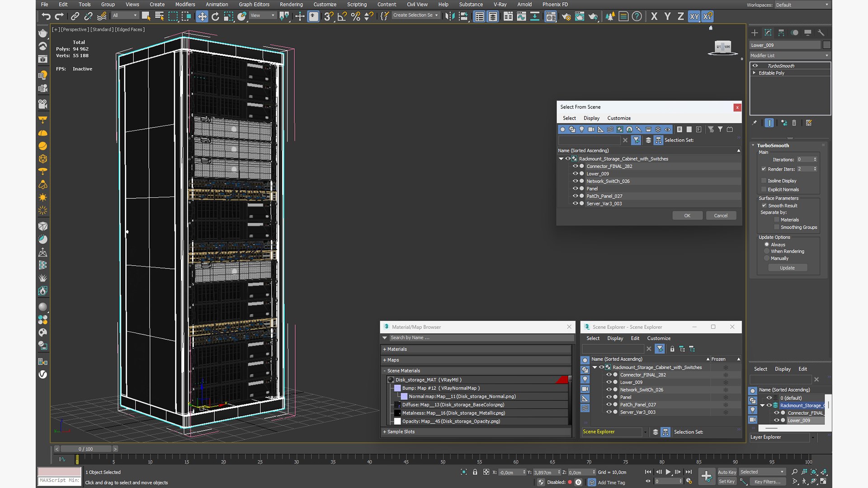Switch to the Utilities command panel wrench tab

tap(821, 33)
